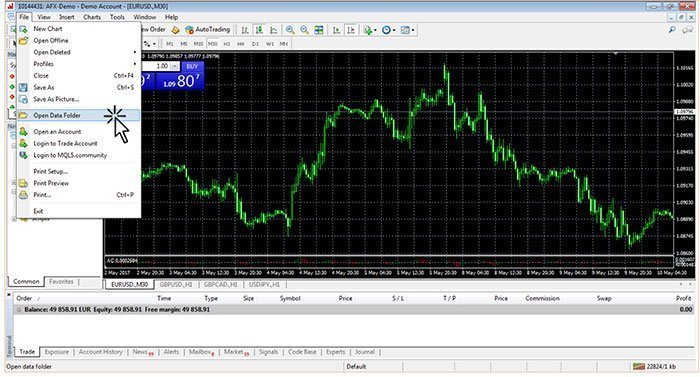Open the lot size dropdown arrow
The image size is (700, 377).
[x=175, y=66]
